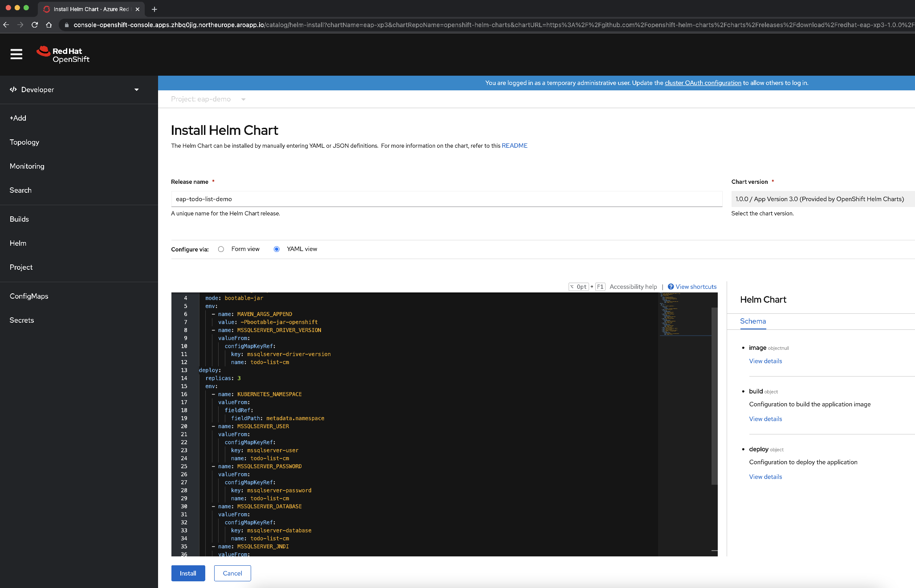This screenshot has height=588, width=915.
Task: Open Topology from the sidebar
Action: pyautogui.click(x=24, y=142)
